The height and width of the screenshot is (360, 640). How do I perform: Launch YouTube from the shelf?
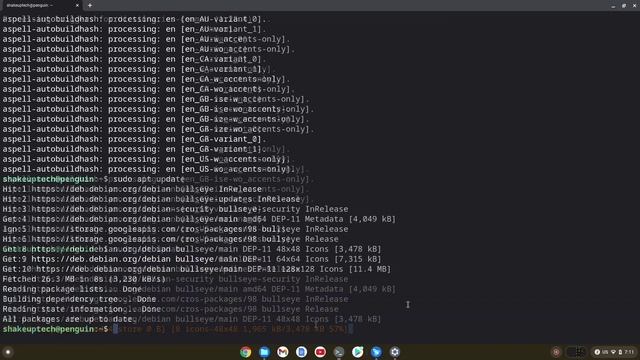(x=320, y=352)
